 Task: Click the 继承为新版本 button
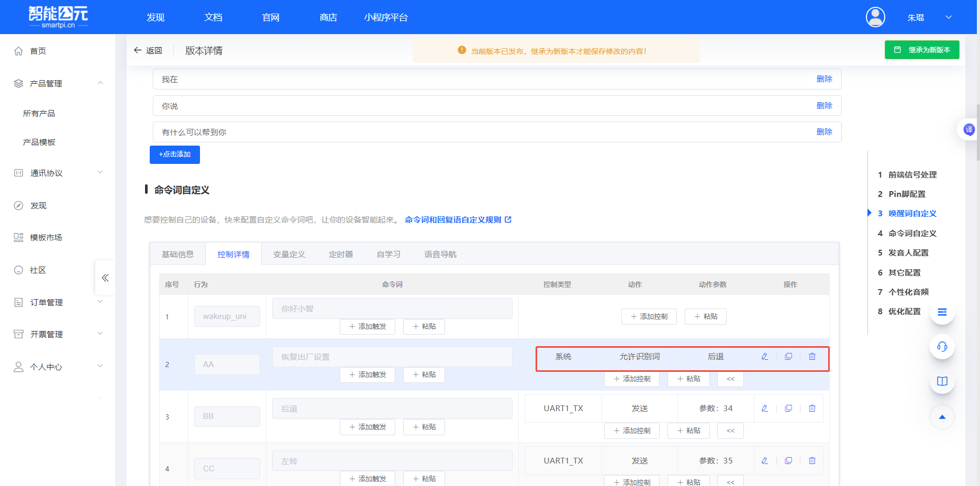click(922, 50)
